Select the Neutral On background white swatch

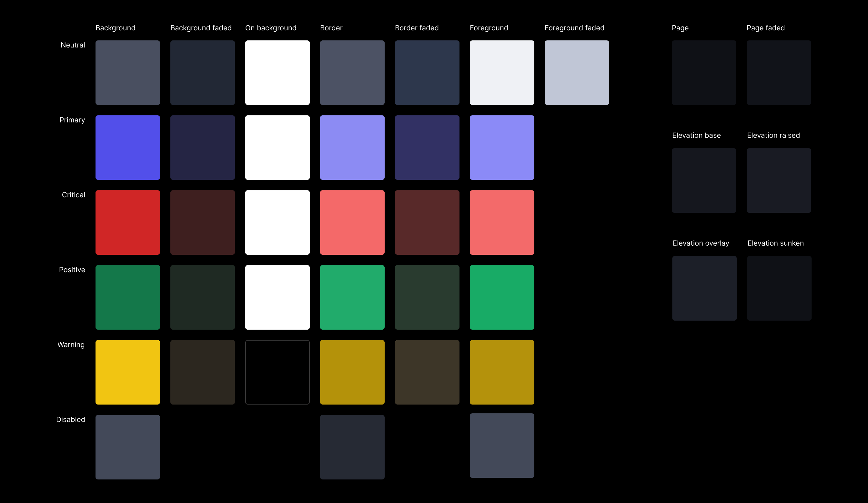click(x=277, y=73)
